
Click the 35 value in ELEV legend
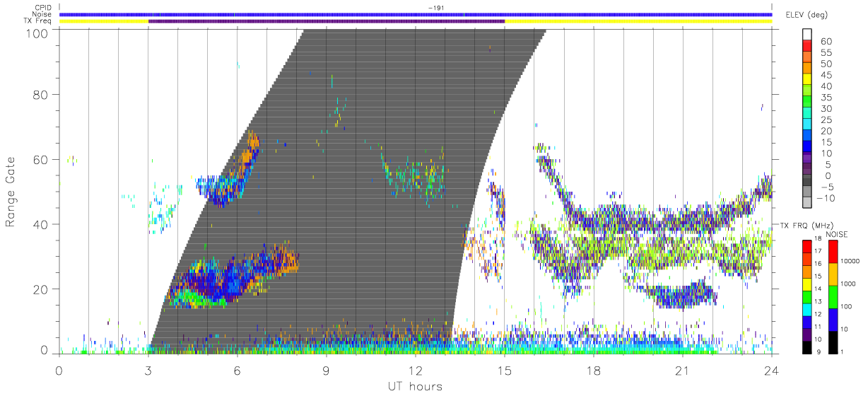tap(826, 98)
